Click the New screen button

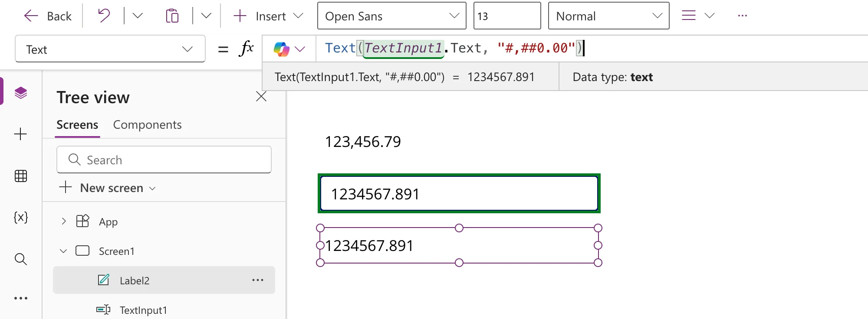107,188
